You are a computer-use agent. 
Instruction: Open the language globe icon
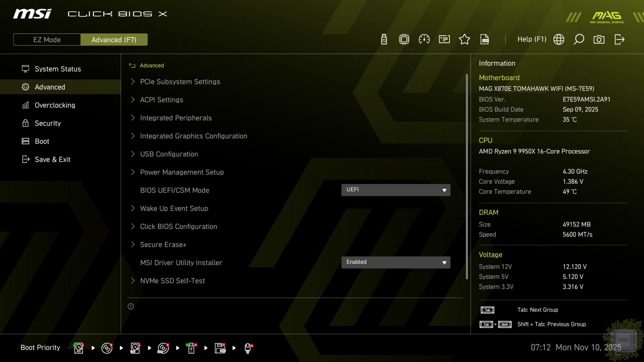click(559, 39)
